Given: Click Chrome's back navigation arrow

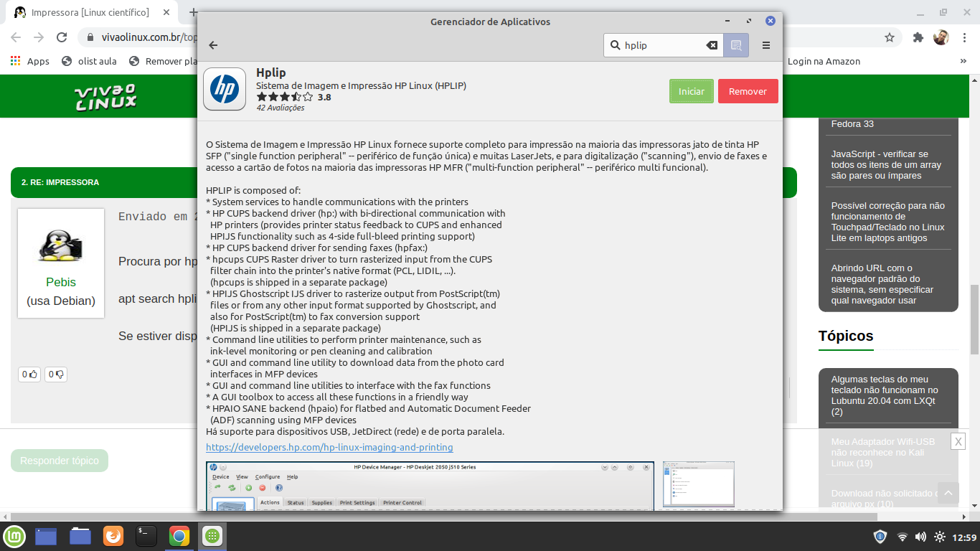Looking at the screenshot, I should 16,37.
